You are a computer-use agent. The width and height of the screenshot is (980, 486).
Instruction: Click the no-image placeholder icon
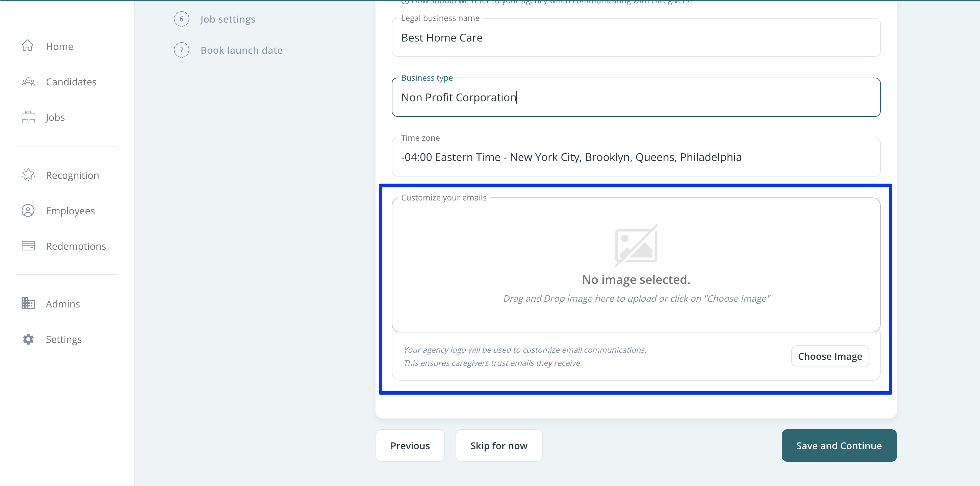coord(636,245)
